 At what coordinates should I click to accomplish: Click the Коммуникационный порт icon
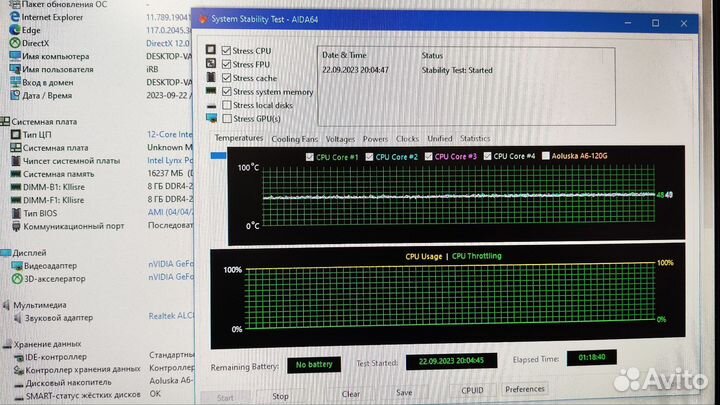click(17, 226)
